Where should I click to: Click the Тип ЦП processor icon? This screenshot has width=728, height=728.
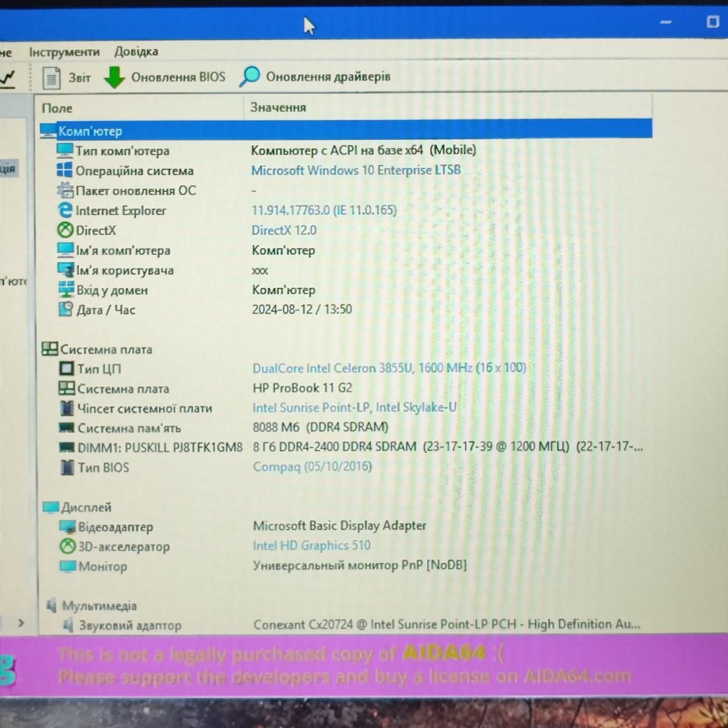67,369
